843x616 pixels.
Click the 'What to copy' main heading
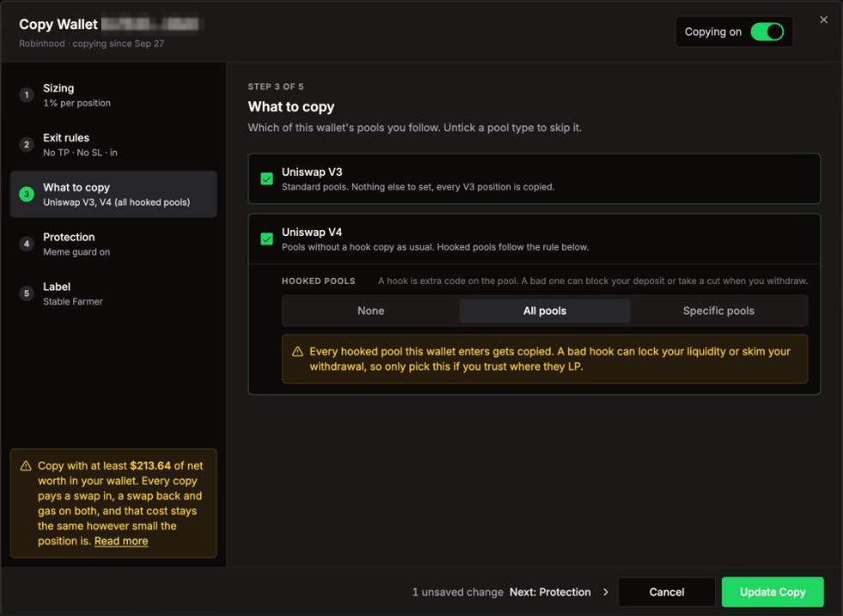coord(291,107)
